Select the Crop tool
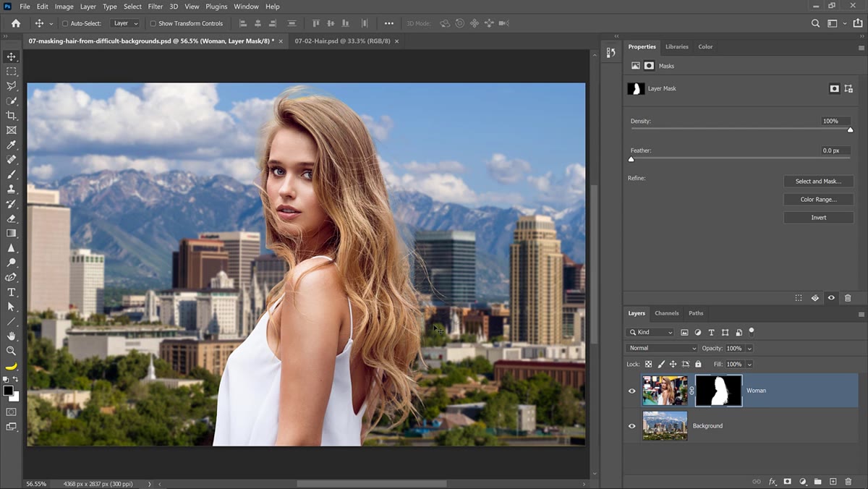This screenshot has width=868, height=489. coord(11,116)
